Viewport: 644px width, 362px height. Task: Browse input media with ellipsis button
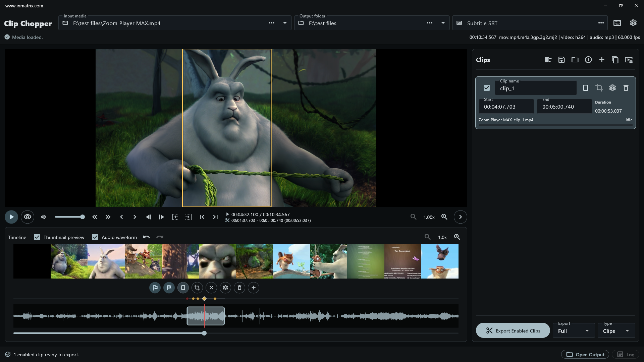click(x=271, y=23)
